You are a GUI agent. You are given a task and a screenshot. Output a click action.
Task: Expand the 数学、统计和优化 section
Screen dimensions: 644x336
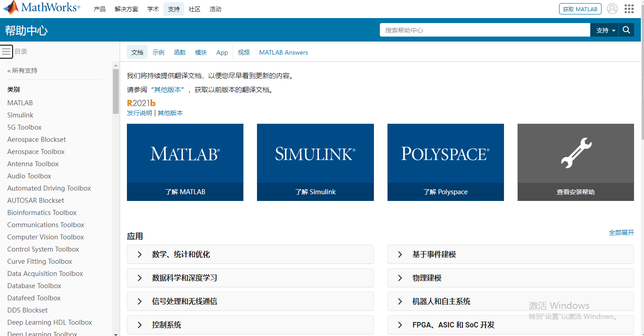pos(250,254)
